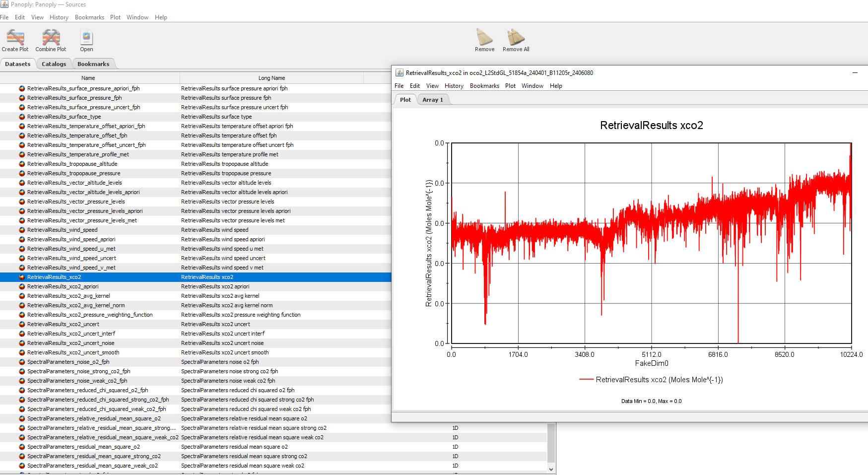
Task: Select the Plot tab in plot window
Action: point(405,100)
